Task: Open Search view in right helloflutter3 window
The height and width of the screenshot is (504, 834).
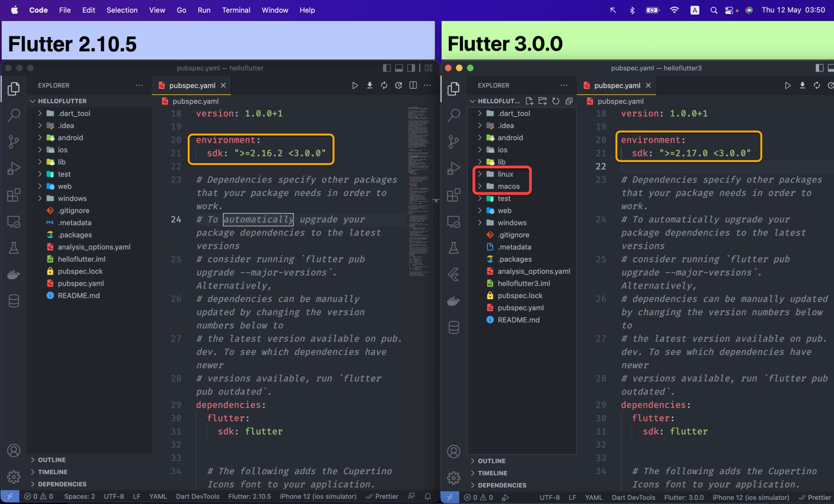Action: [x=454, y=115]
